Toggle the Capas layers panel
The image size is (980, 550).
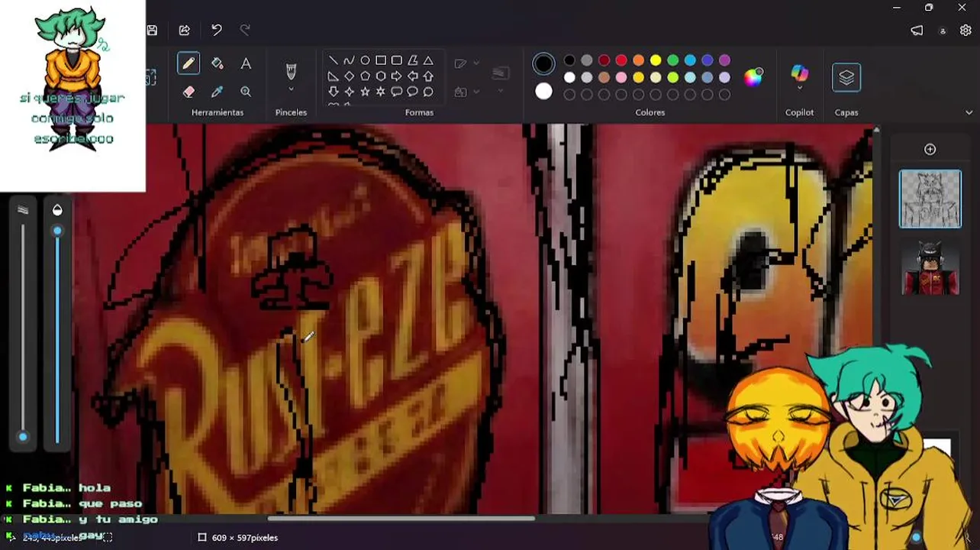(846, 77)
